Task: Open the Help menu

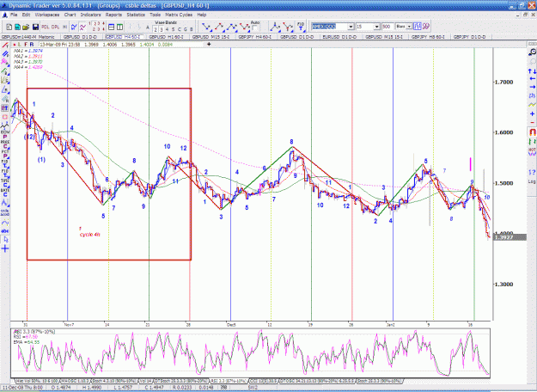Action: click(202, 15)
